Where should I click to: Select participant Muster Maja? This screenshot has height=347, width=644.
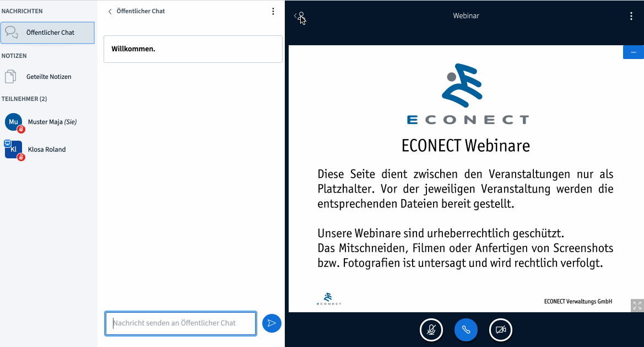(47, 122)
